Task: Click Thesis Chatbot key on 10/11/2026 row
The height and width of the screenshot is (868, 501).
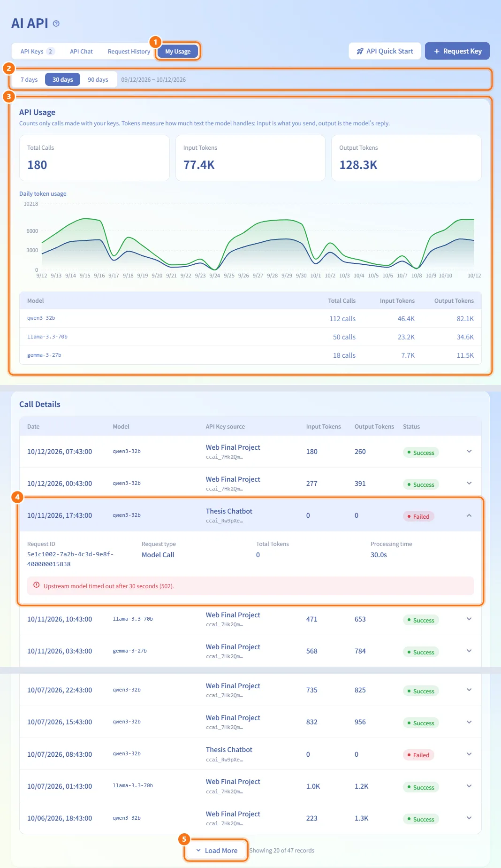Action: 229,511
